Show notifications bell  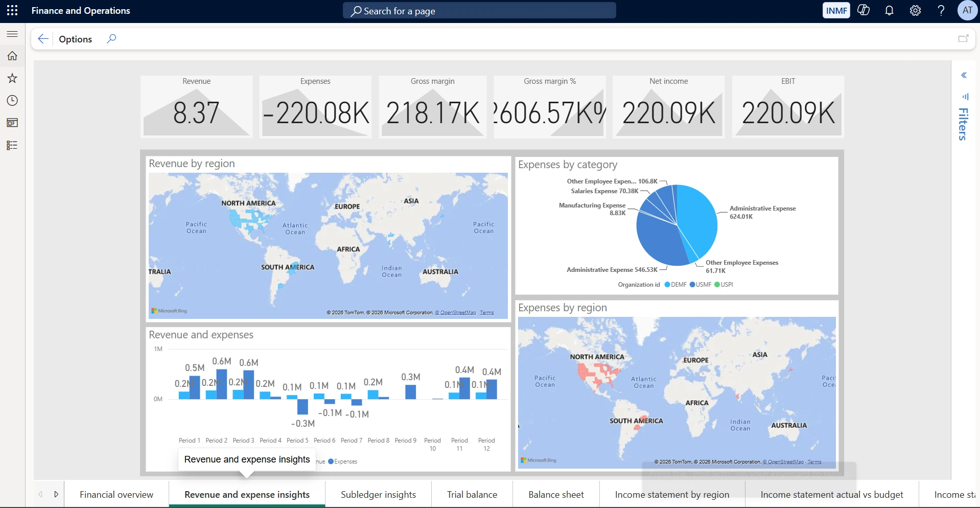tap(889, 11)
